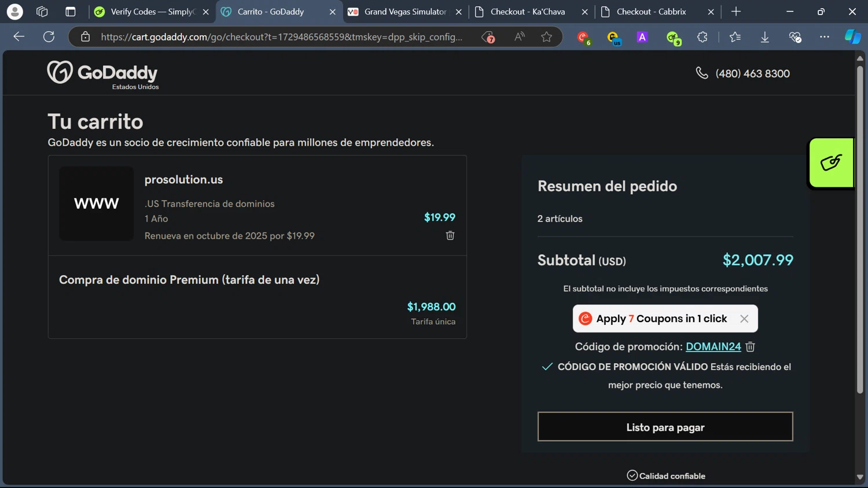This screenshot has width=868, height=488.
Task: Open the Copilot sidebar
Action: (853, 37)
